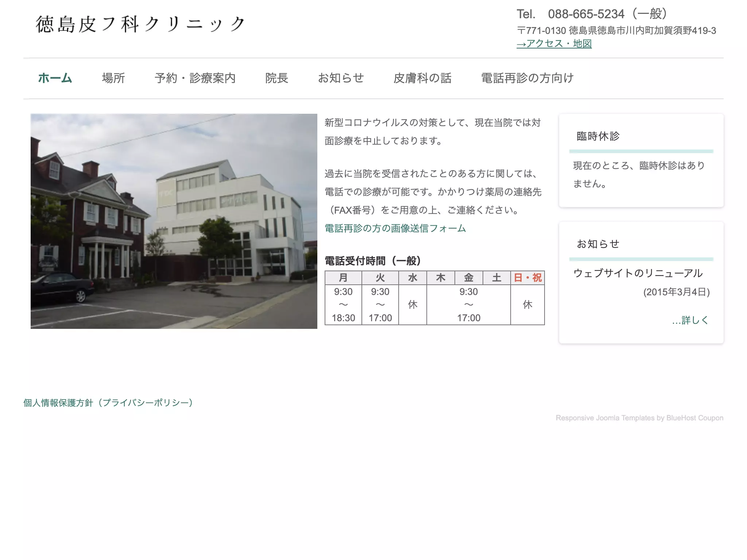Screen dimensions: 747x560
Task: Click the 新型コロナウイルスの対策 paragraph
Action: click(x=433, y=132)
